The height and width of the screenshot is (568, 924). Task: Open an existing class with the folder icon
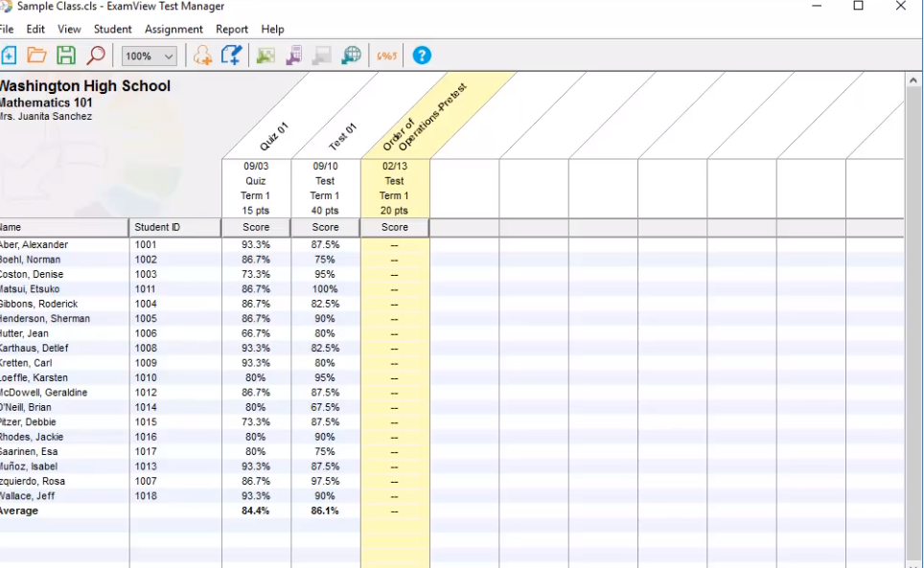point(36,56)
